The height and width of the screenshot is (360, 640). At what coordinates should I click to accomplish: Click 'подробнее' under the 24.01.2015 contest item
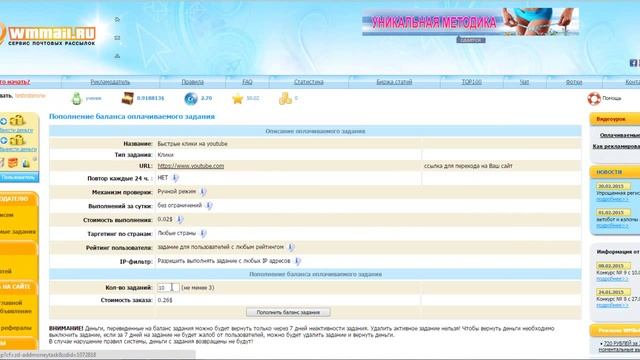tap(612, 305)
